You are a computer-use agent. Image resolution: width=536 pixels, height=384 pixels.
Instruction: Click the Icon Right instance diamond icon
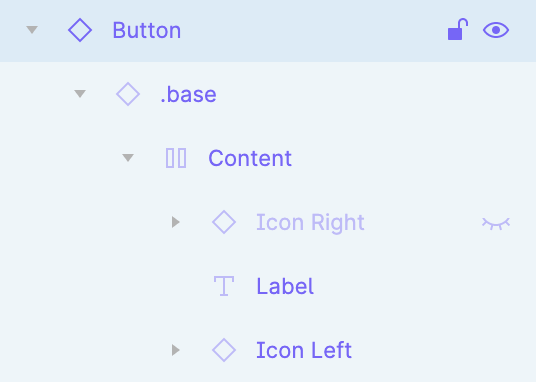point(224,222)
